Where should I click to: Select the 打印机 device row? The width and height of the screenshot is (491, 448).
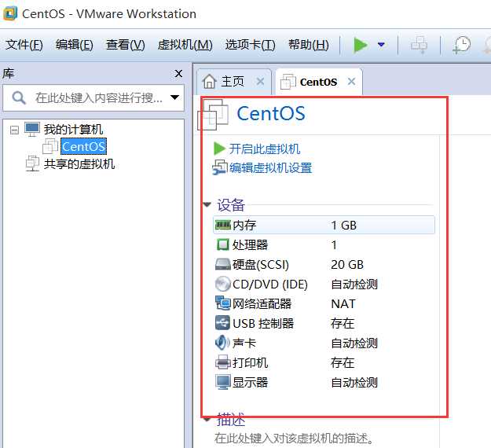(x=324, y=363)
